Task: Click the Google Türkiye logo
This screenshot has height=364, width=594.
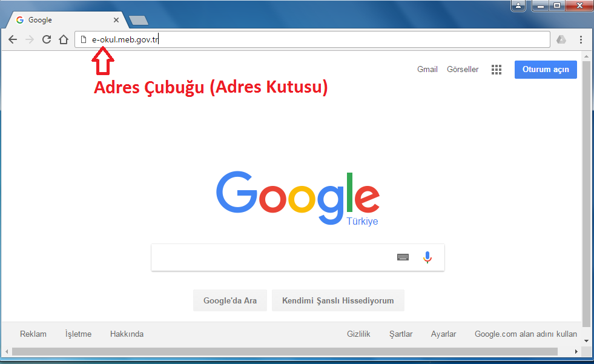Action: (x=298, y=199)
